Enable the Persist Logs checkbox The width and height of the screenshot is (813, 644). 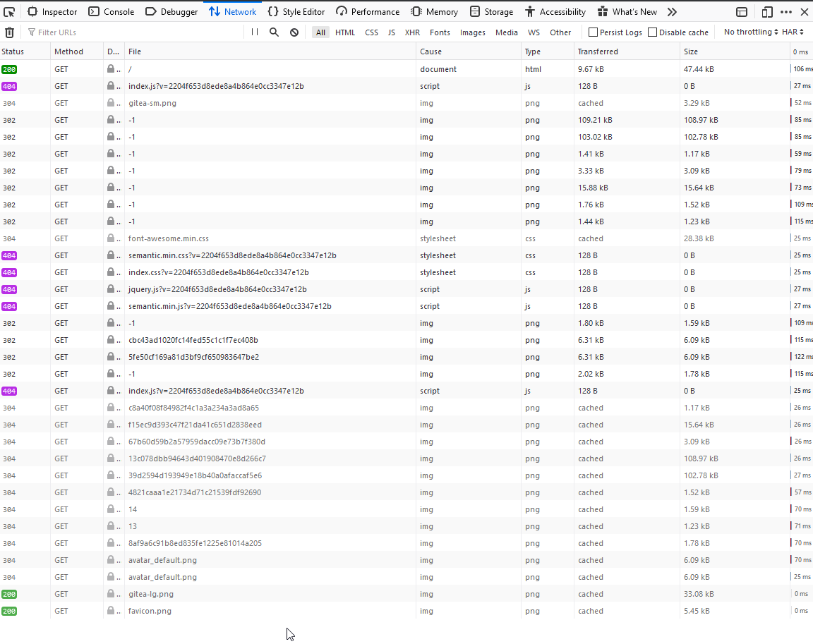coord(593,32)
